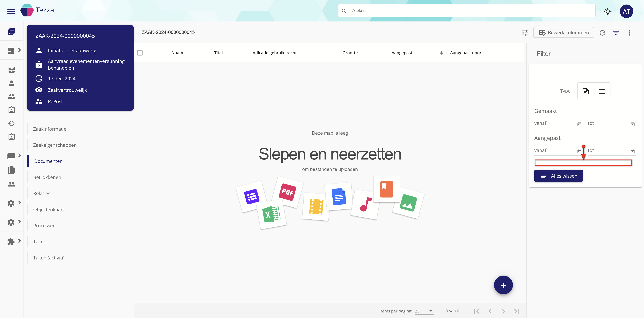Click the Aanvraag evenementenvergunning behandelen text

pos(86,65)
